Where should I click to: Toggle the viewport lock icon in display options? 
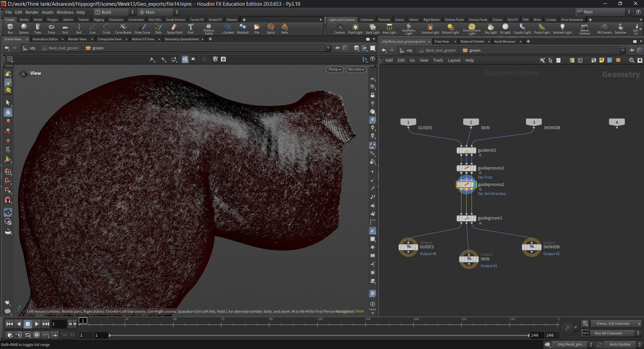[373, 95]
